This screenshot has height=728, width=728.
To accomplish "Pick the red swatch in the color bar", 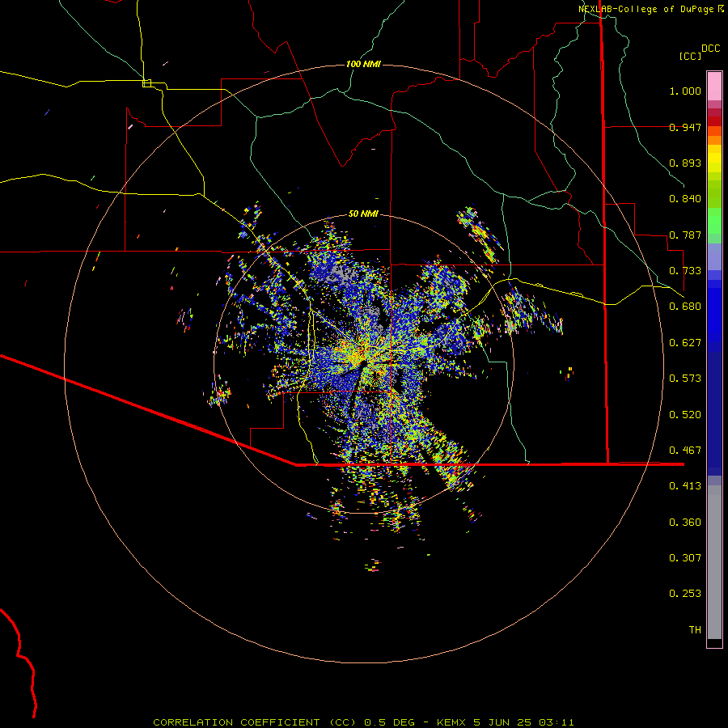I will tap(714, 121).
